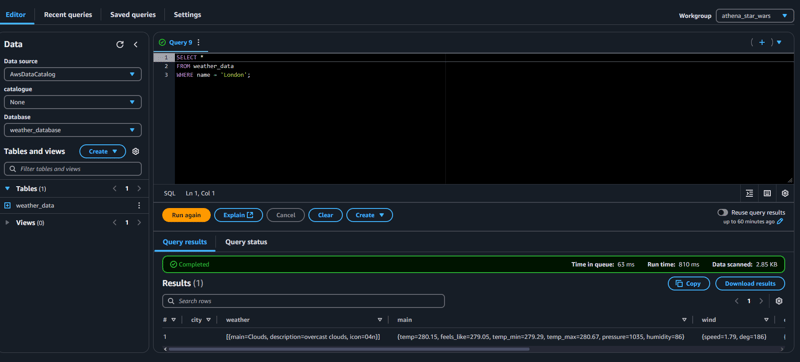The width and height of the screenshot is (800, 362).
Task: Refresh the Data panel
Action: 120,44
